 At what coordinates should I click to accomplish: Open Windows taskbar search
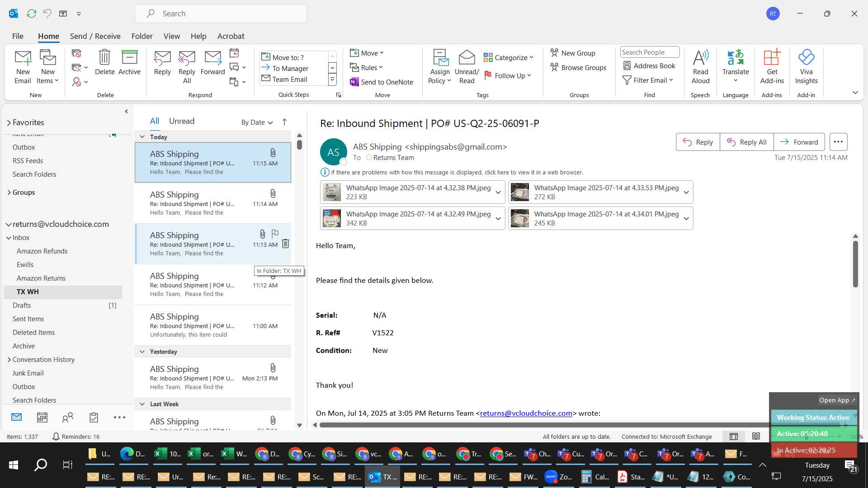coord(41,465)
